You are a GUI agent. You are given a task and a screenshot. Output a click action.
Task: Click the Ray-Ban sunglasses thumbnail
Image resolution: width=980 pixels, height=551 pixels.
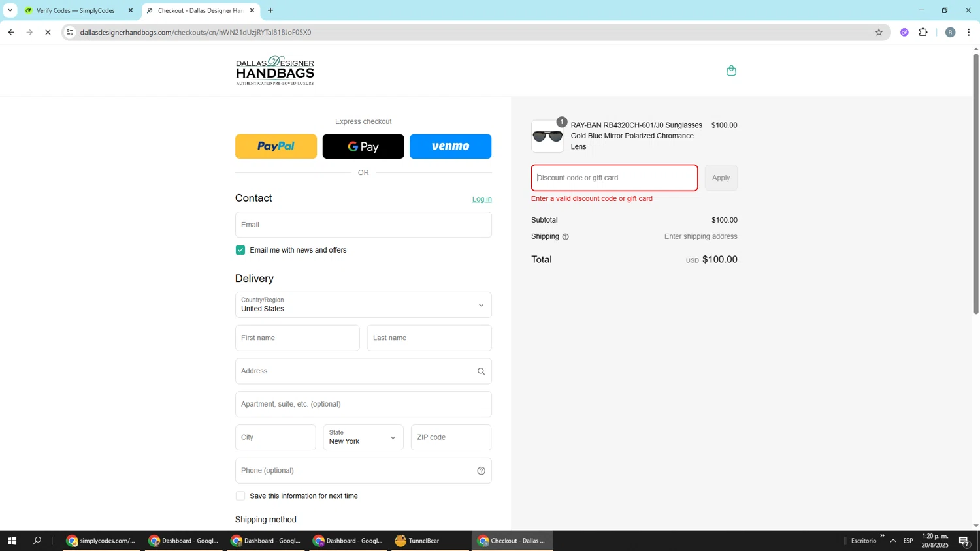click(x=547, y=136)
